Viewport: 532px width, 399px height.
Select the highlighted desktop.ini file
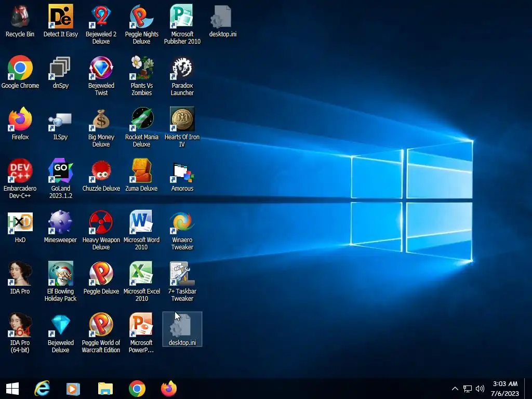coord(182,329)
